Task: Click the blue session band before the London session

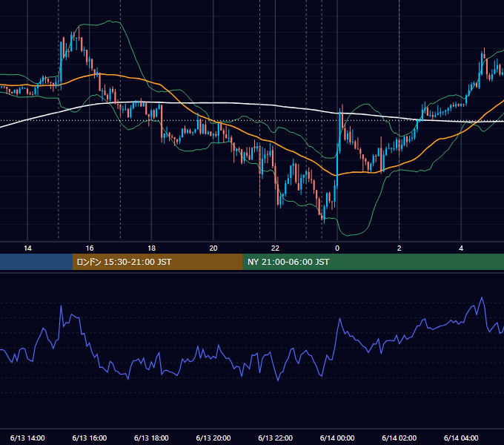Action: tap(36, 262)
